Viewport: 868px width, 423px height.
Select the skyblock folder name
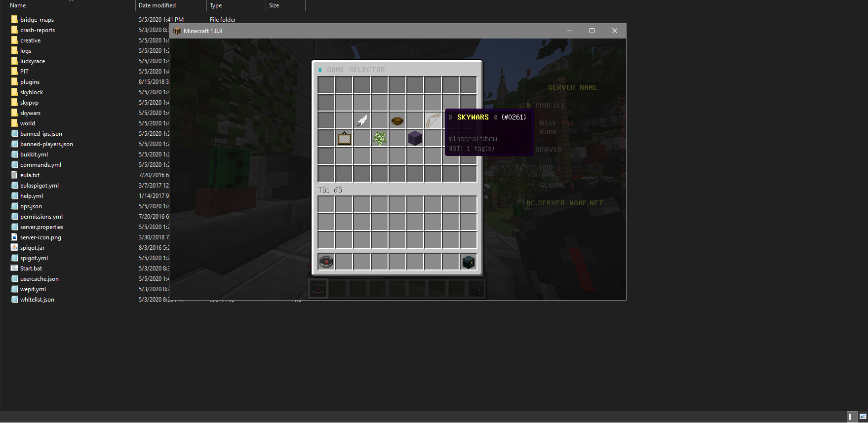[32, 92]
